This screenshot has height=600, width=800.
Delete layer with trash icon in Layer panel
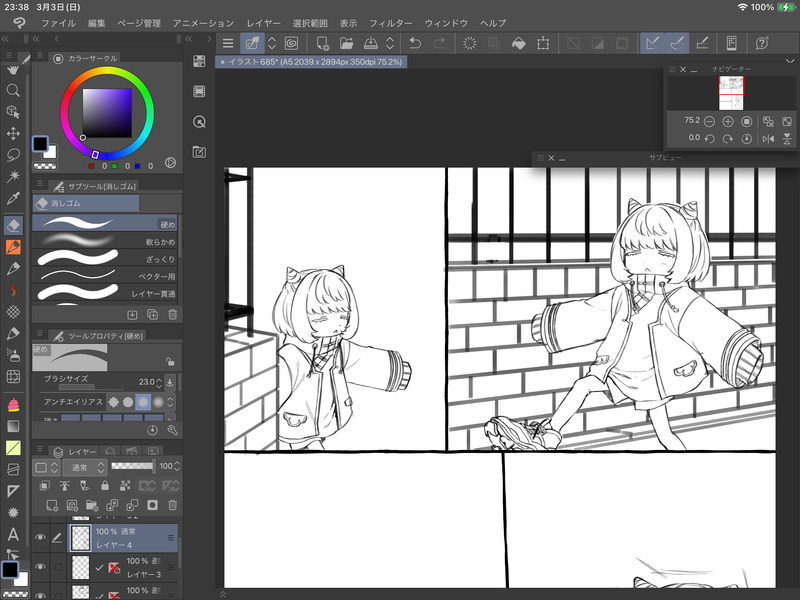(172, 505)
